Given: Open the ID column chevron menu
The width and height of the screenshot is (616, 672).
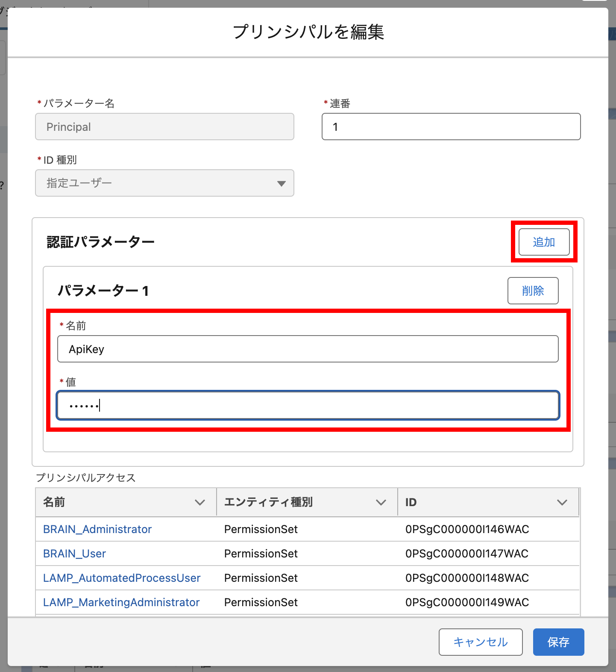Looking at the screenshot, I should tap(562, 502).
